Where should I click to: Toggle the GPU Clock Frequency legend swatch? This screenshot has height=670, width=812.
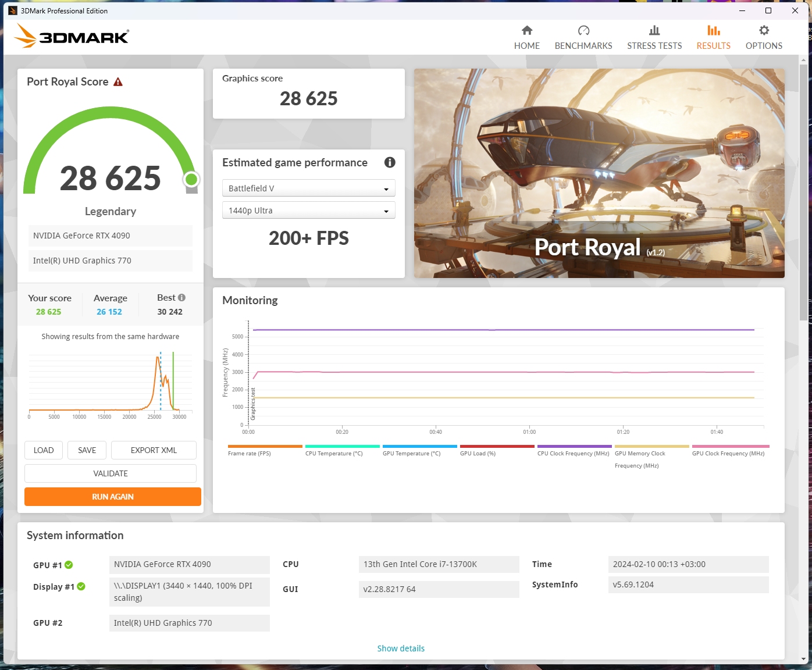[x=731, y=447]
